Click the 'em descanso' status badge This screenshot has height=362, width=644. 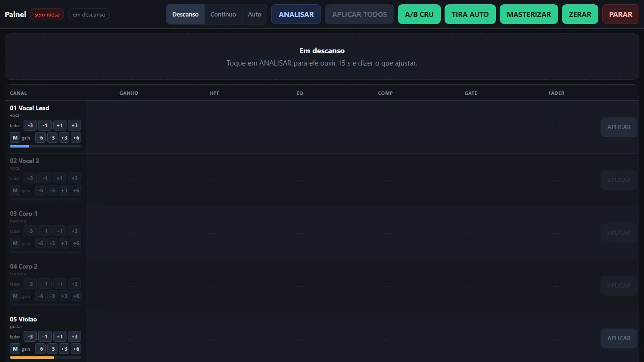(89, 15)
